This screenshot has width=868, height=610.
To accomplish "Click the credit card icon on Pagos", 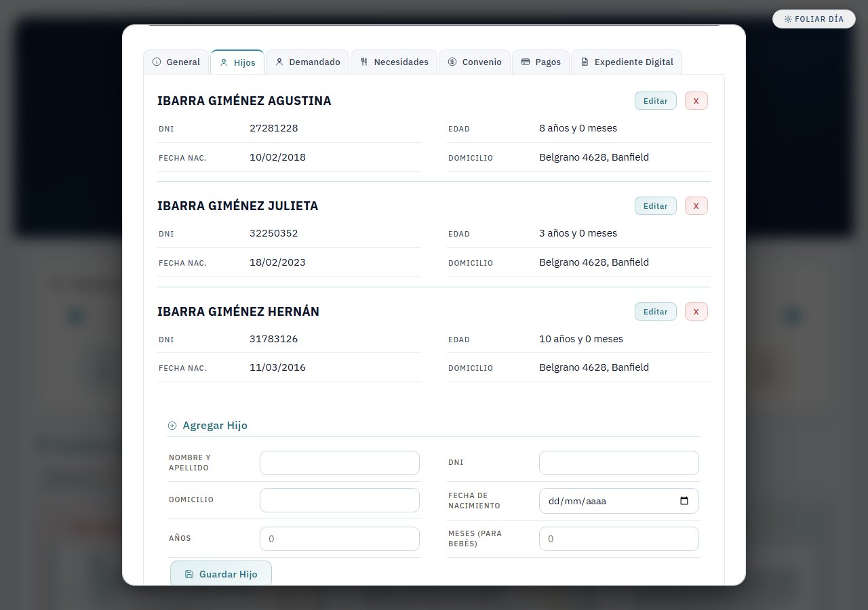I will pyautogui.click(x=526, y=62).
